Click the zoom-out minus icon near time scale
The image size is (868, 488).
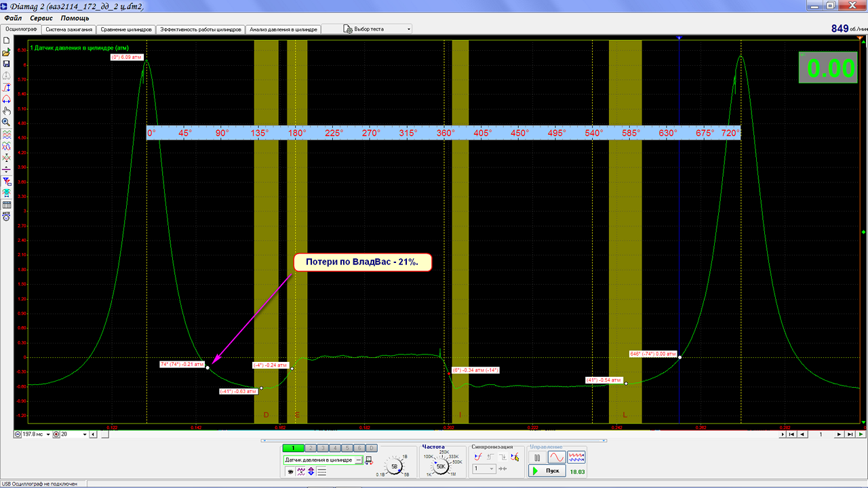coord(18,434)
